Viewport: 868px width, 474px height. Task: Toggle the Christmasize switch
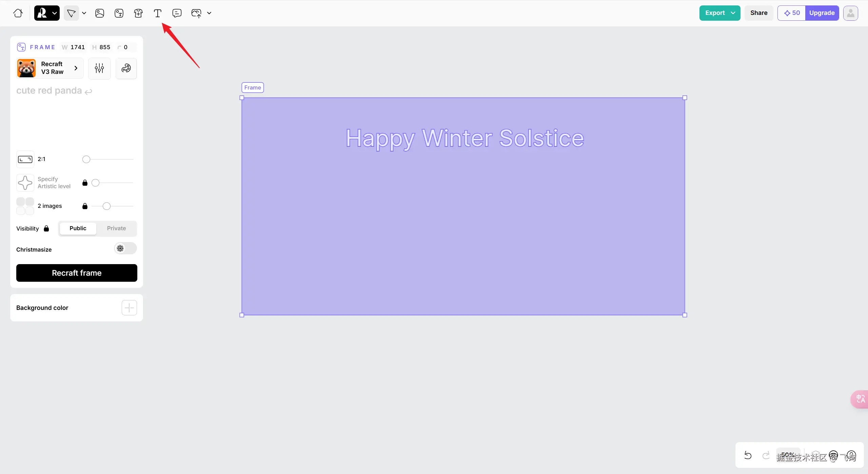point(125,249)
